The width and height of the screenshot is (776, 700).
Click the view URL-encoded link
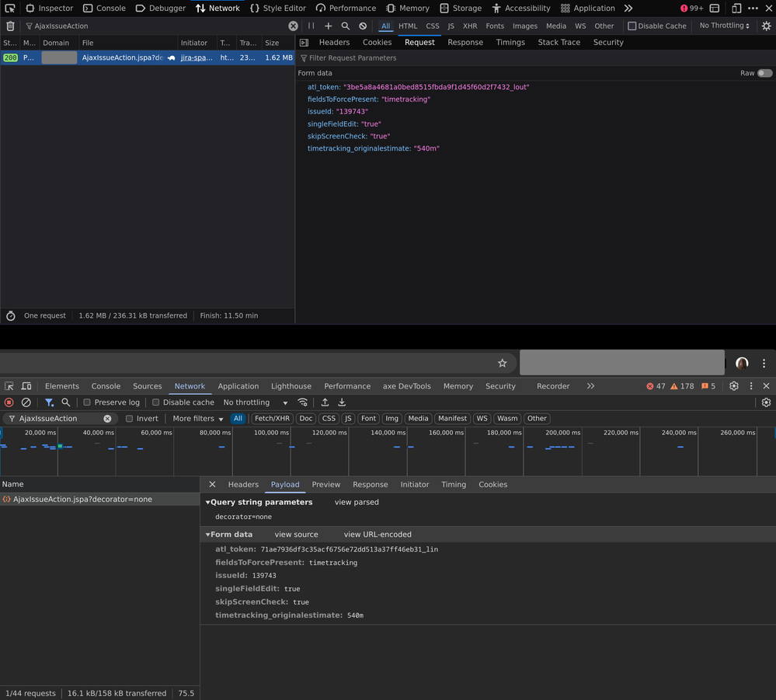coord(378,535)
